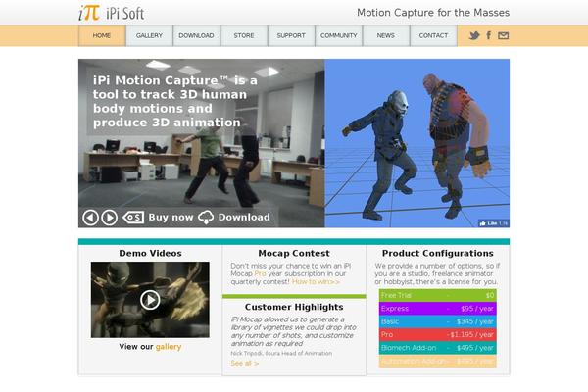The width and height of the screenshot is (588, 392).
Task: Click the orange Pro link in contest text
Action: pyautogui.click(x=260, y=273)
